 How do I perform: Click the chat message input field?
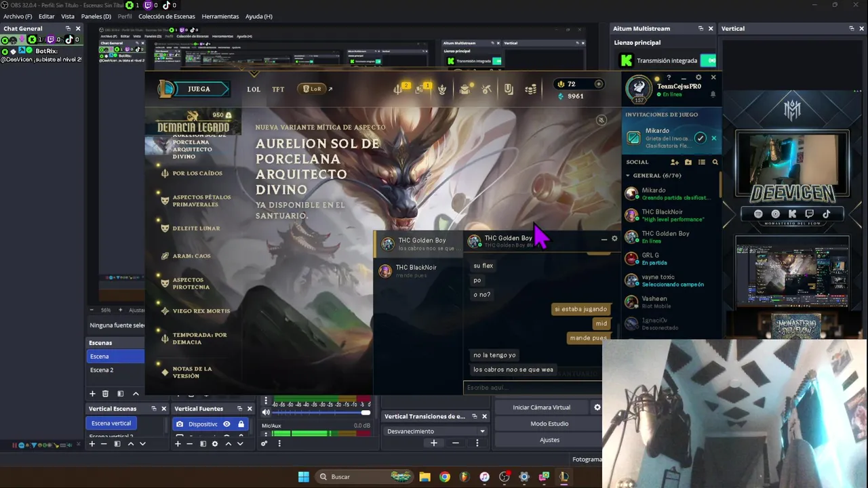532,388
